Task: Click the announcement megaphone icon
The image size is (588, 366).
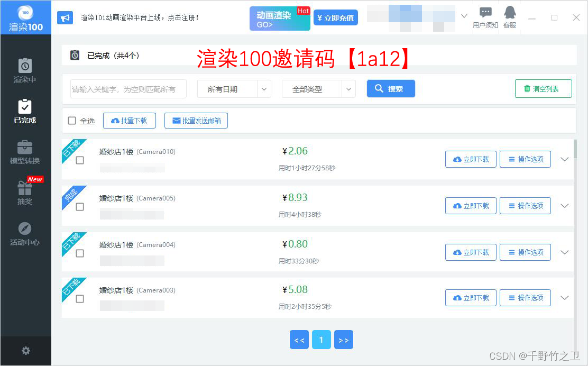Action: [x=65, y=17]
